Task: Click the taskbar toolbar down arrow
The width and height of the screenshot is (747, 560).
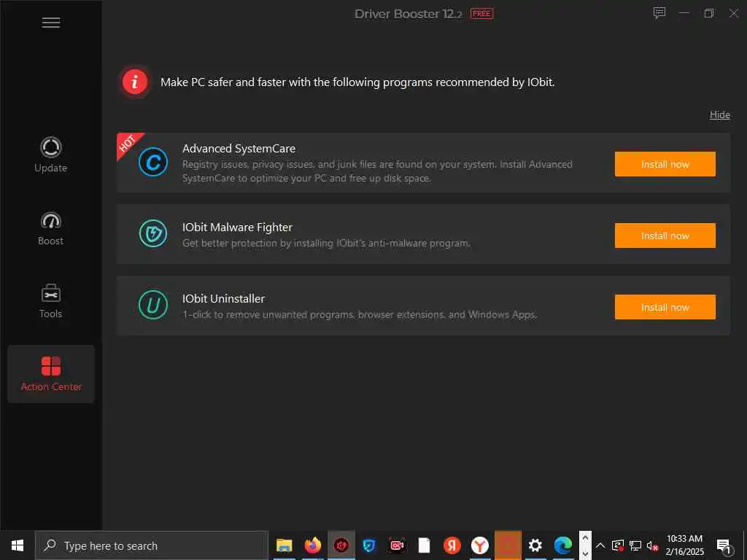Action: [x=585, y=554]
